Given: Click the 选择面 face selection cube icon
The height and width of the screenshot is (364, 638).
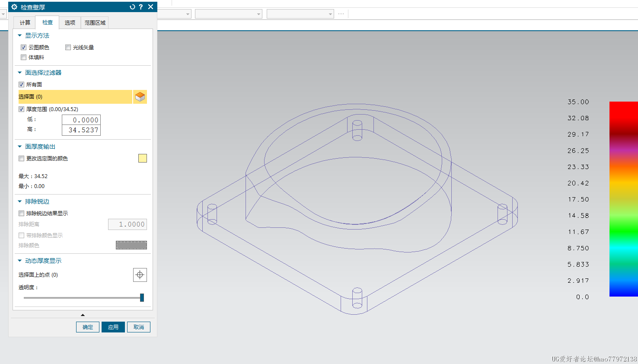Looking at the screenshot, I should [140, 97].
